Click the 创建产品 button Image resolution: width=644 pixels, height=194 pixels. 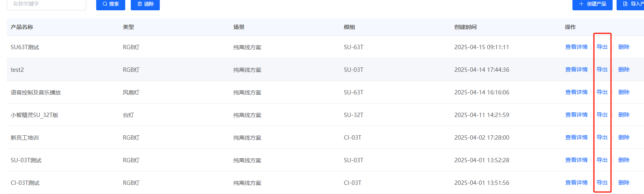[592, 4]
